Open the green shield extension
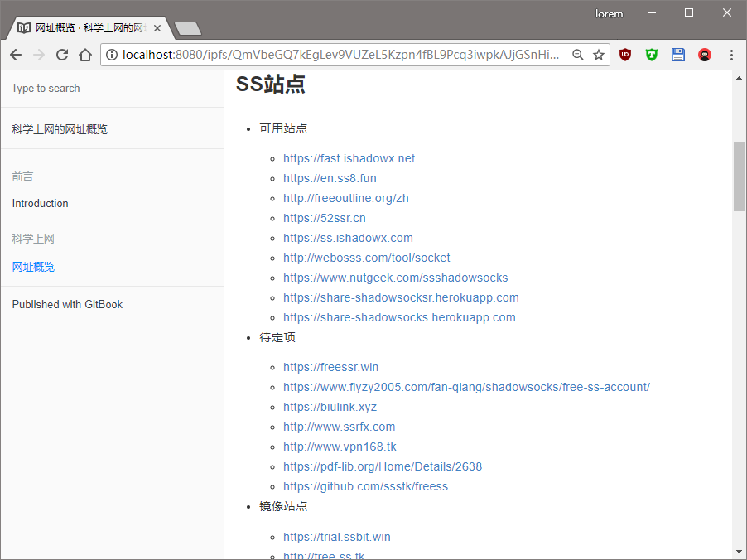 [652, 55]
